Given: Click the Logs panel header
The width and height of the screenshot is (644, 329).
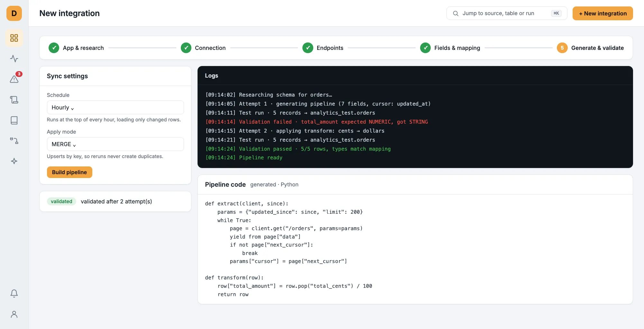Looking at the screenshot, I should click(415, 76).
